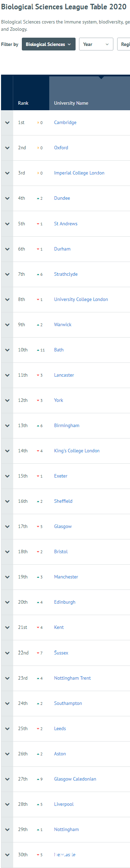The height and width of the screenshot is (868, 130).
Task: Click the Glasgow Caledonian row chevron icon
Action: 7,779
